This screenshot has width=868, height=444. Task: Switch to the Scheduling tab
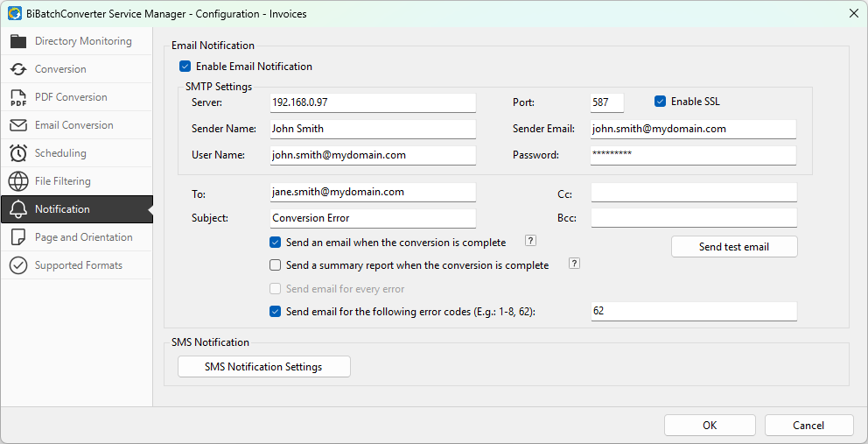pyautogui.click(x=60, y=153)
